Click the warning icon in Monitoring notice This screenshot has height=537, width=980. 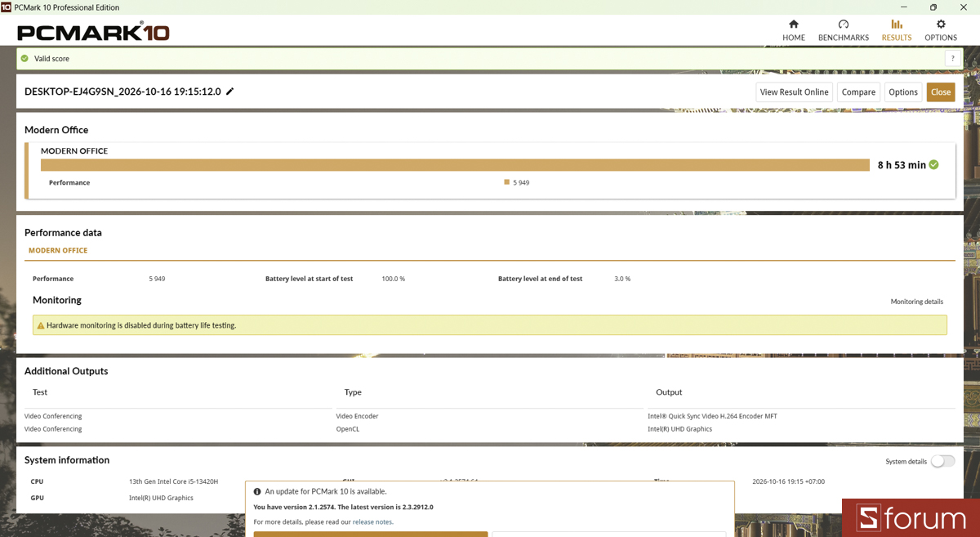40,325
